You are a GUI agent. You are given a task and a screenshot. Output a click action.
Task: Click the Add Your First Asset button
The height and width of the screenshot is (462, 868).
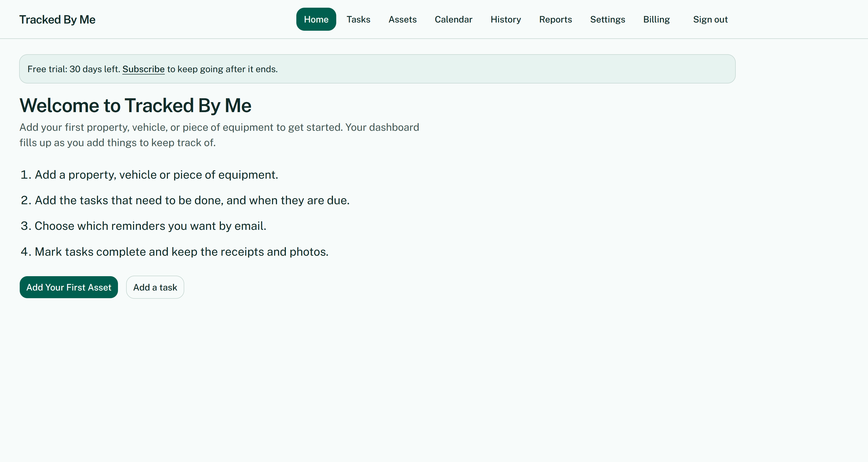69,287
